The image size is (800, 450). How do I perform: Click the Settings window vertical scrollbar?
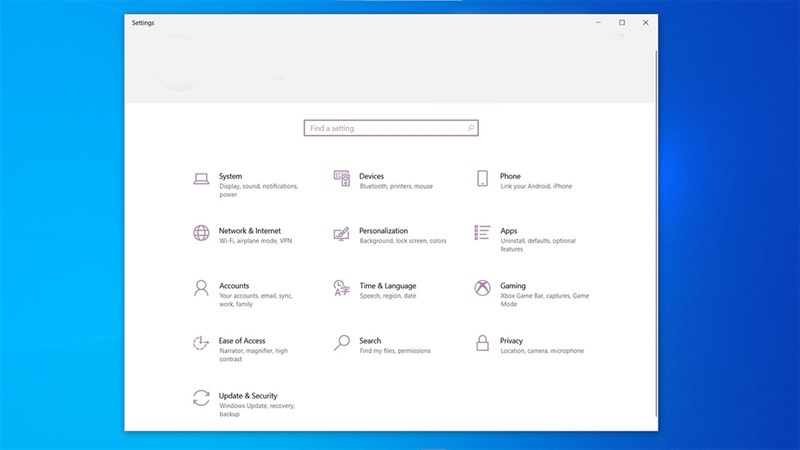pyautogui.click(x=656, y=233)
